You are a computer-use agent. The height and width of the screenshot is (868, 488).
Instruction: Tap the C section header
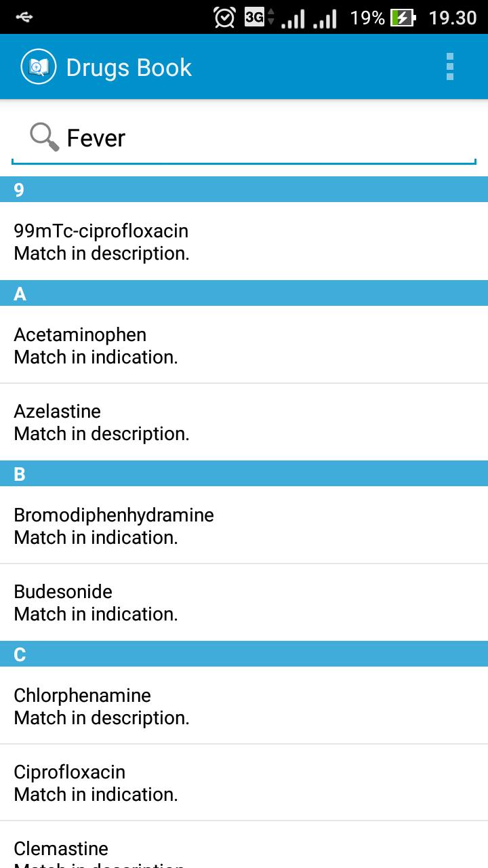click(244, 654)
